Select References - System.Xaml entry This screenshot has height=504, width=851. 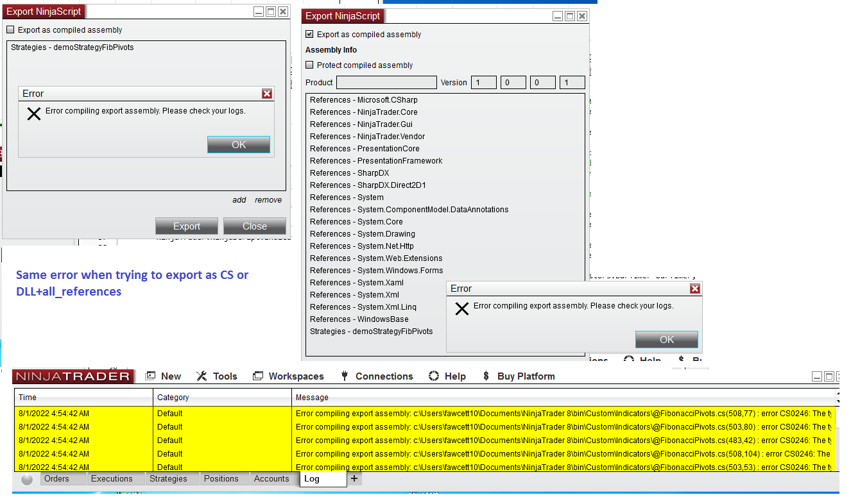pyautogui.click(x=357, y=283)
